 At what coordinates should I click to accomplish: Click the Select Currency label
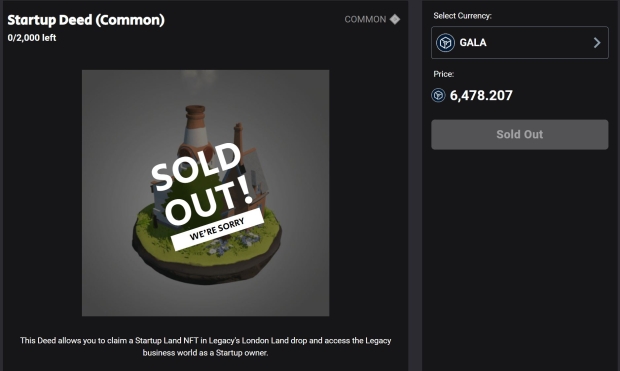tap(462, 16)
